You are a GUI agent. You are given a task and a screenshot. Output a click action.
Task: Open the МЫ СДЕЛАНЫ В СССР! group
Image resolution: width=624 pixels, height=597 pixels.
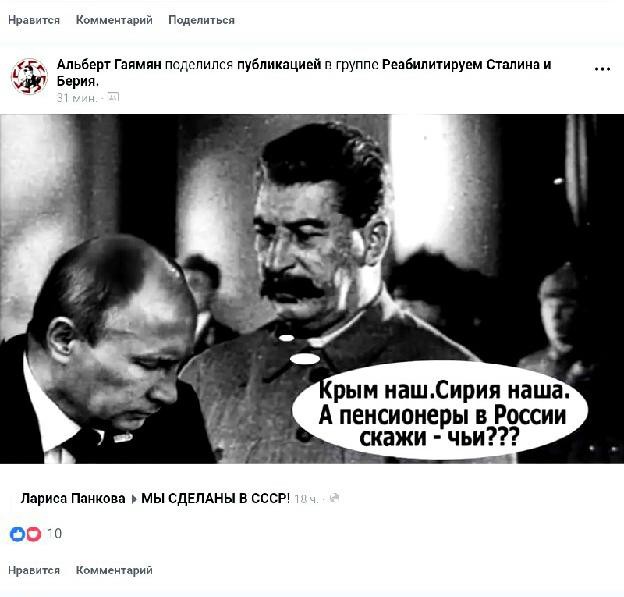point(215,498)
